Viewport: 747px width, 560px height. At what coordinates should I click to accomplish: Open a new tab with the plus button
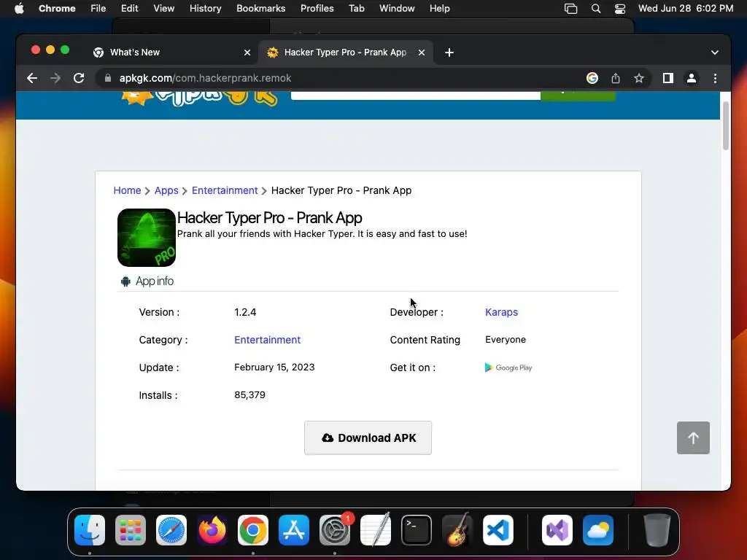[x=449, y=52]
